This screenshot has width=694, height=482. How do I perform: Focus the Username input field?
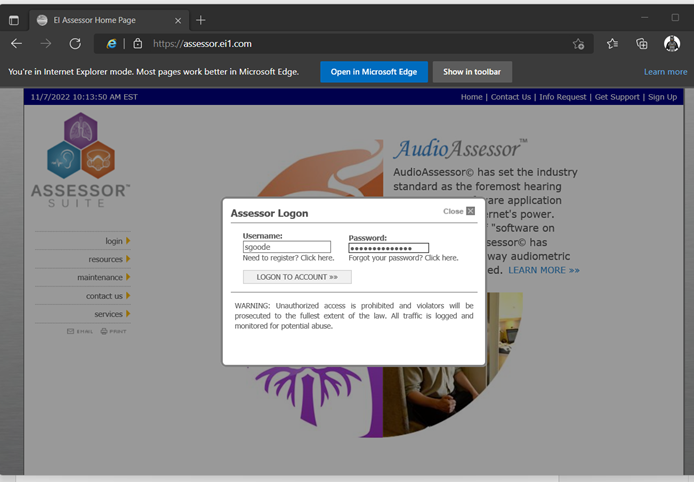pos(287,247)
